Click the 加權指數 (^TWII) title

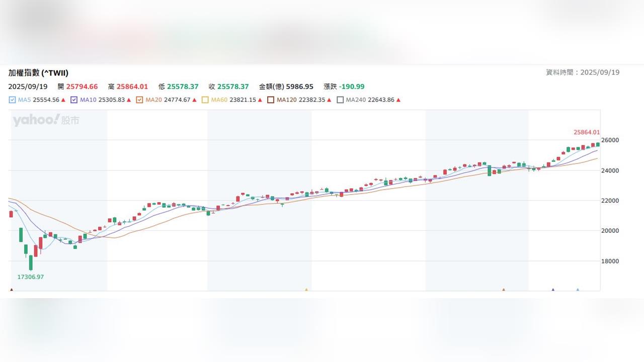tap(38, 73)
